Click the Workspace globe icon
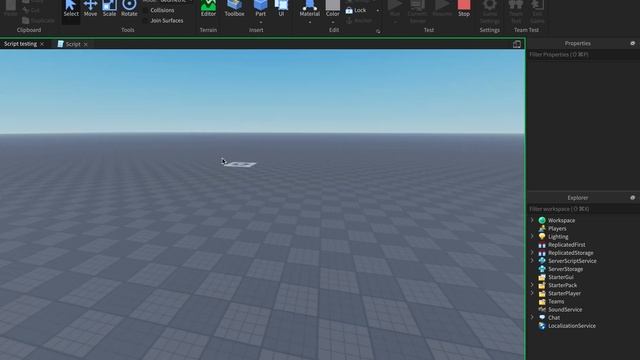The width and height of the screenshot is (640, 360). [542, 220]
